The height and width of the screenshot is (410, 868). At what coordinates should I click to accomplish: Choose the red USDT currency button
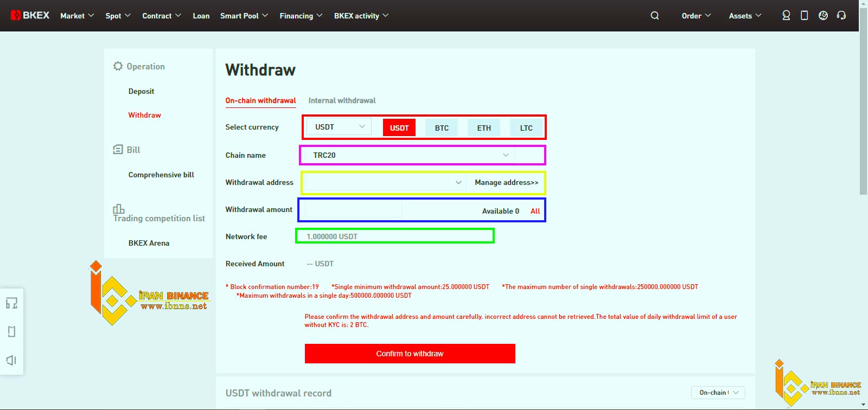click(399, 127)
